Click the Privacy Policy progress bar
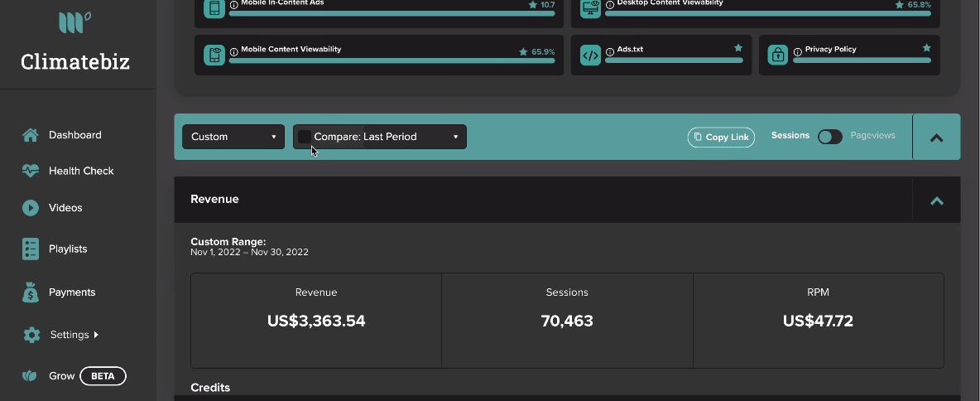 tap(862, 60)
